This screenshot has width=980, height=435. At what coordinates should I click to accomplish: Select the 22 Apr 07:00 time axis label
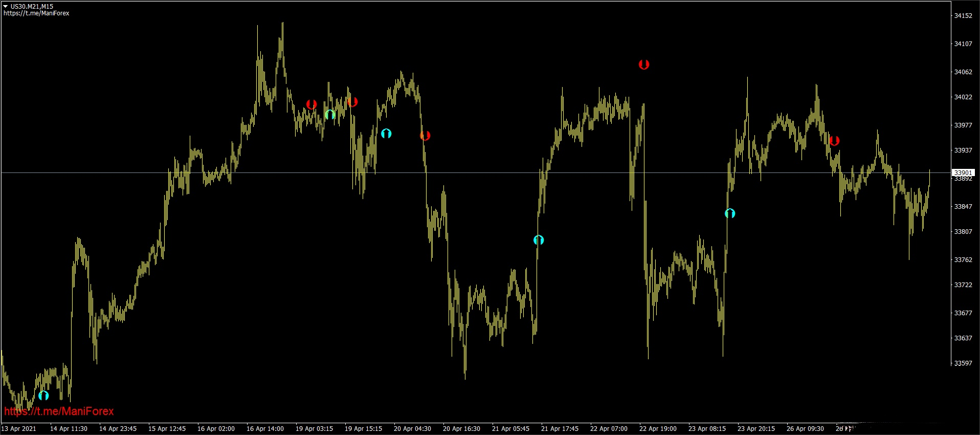coord(609,429)
